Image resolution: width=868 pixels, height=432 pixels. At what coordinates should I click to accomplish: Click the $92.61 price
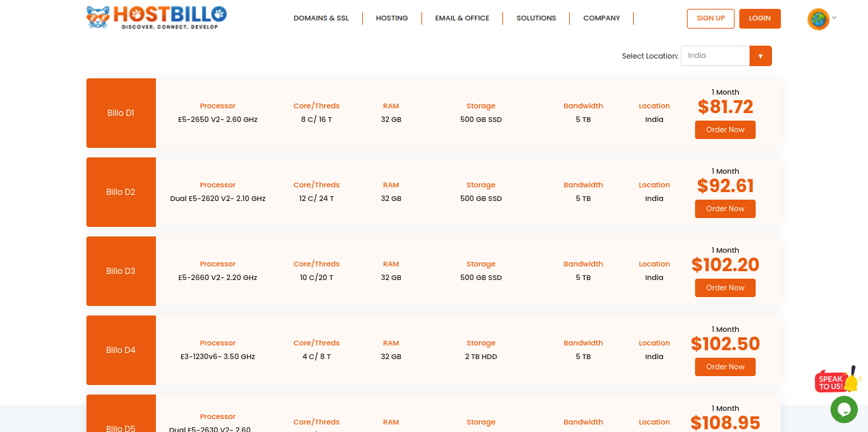pyautogui.click(x=726, y=186)
